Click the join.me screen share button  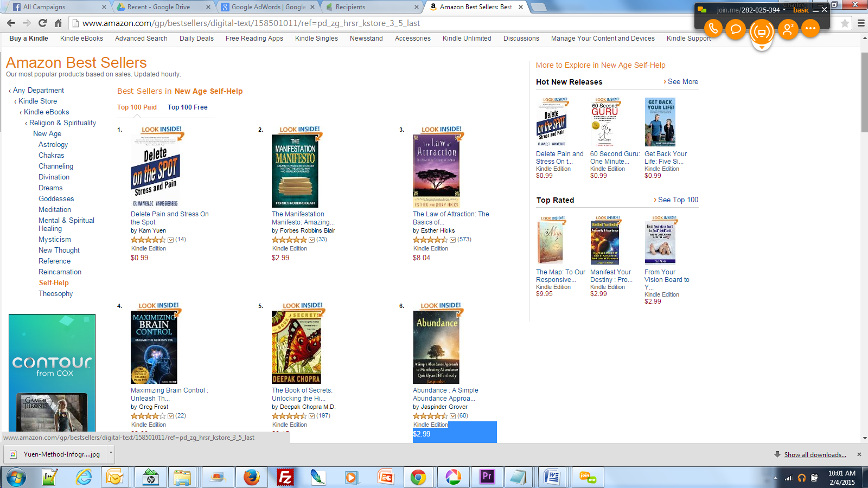pyautogui.click(x=762, y=33)
